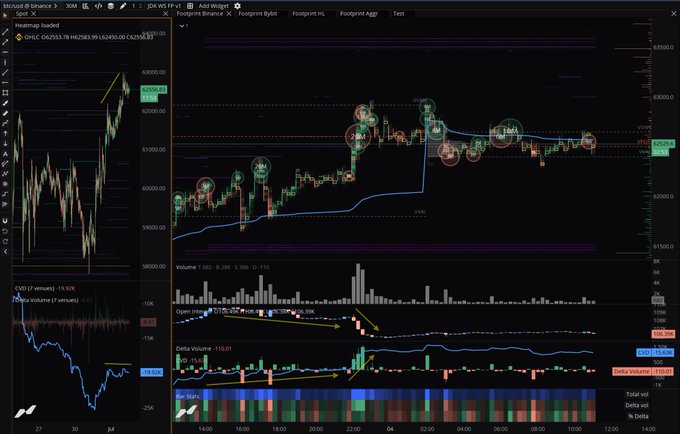Select the down arrow marker tool
The image size is (680, 434).
pyautogui.click(x=5, y=144)
